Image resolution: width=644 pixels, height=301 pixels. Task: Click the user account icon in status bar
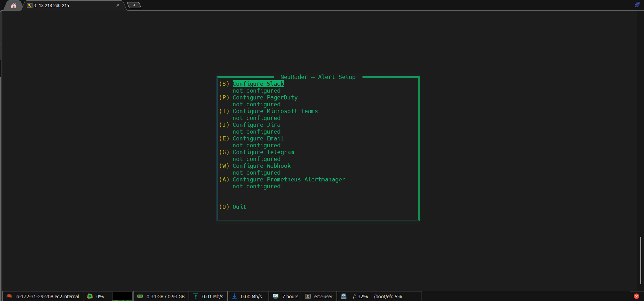pyautogui.click(x=308, y=296)
